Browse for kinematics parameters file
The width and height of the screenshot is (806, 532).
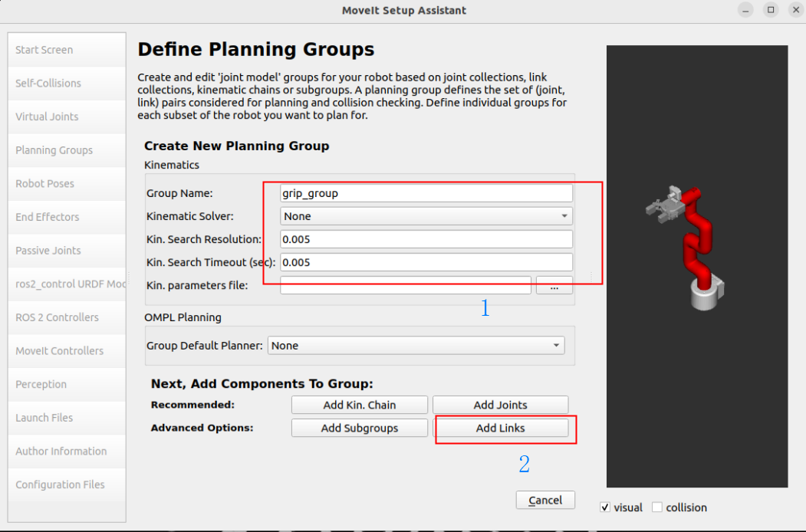point(554,285)
